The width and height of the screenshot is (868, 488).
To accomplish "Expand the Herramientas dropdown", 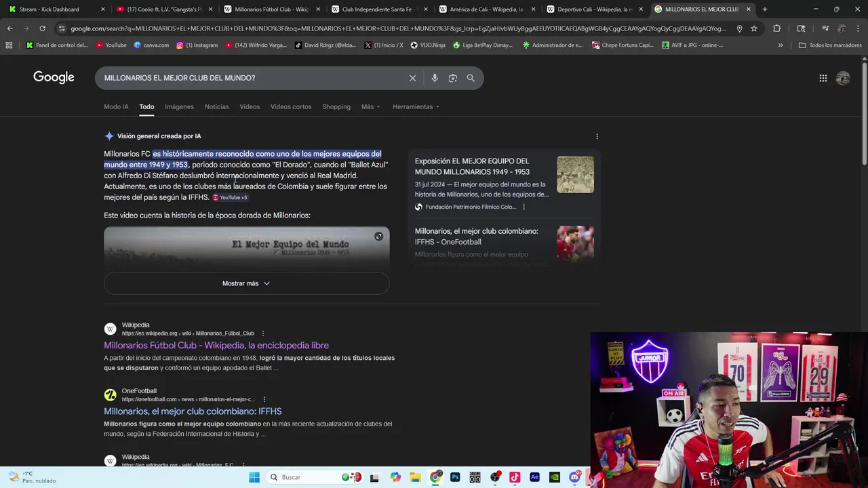I will (416, 106).
